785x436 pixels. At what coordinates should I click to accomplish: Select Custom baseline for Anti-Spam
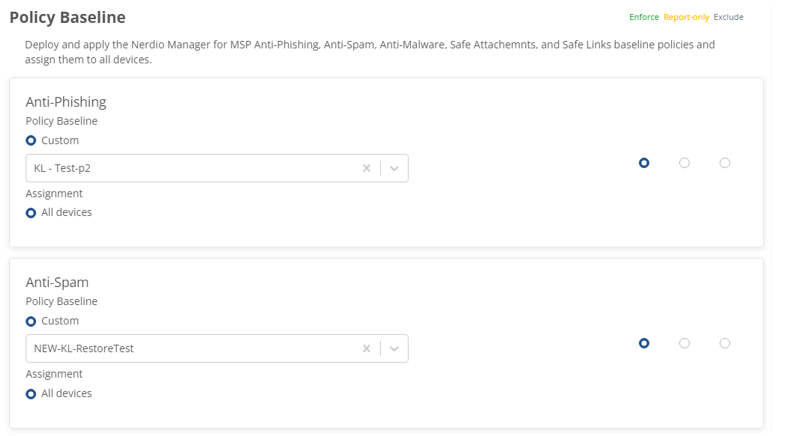point(31,321)
